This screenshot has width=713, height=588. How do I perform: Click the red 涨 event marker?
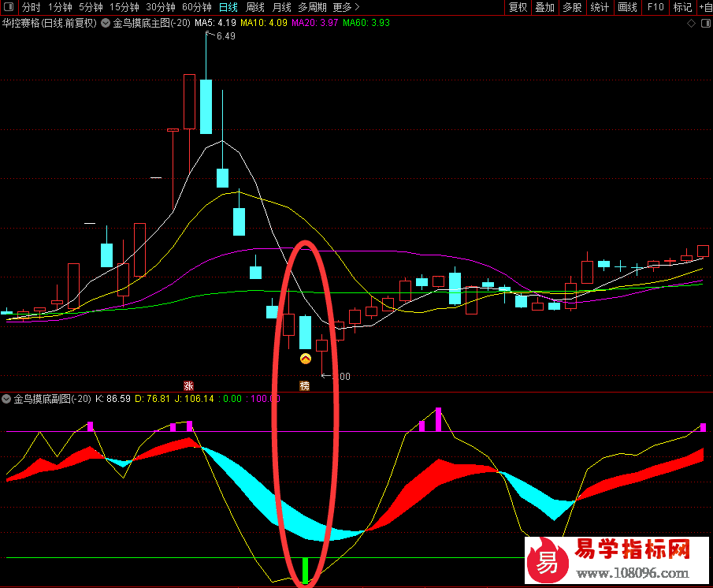[x=188, y=386]
